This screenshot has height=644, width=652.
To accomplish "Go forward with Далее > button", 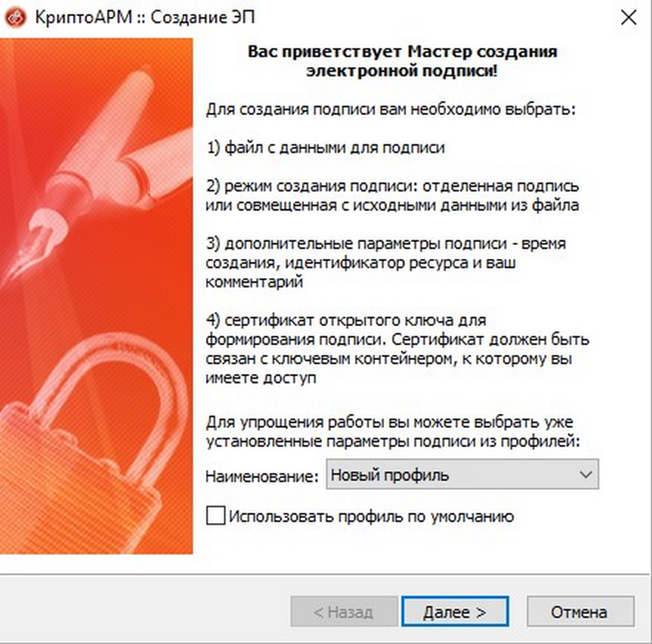I will (455, 612).
